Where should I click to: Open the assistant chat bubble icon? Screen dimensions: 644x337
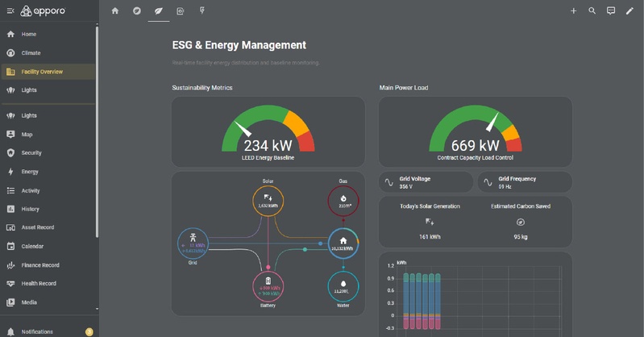[611, 11]
